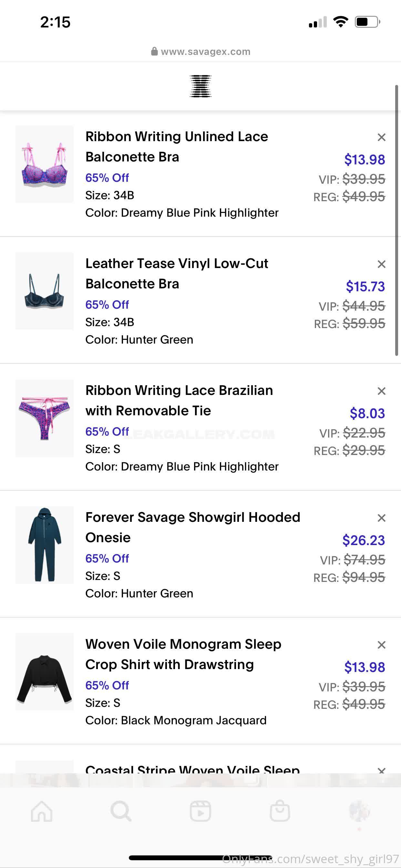View the hooded onesie product thumbnail
This screenshot has width=401, height=868.
click(x=45, y=545)
